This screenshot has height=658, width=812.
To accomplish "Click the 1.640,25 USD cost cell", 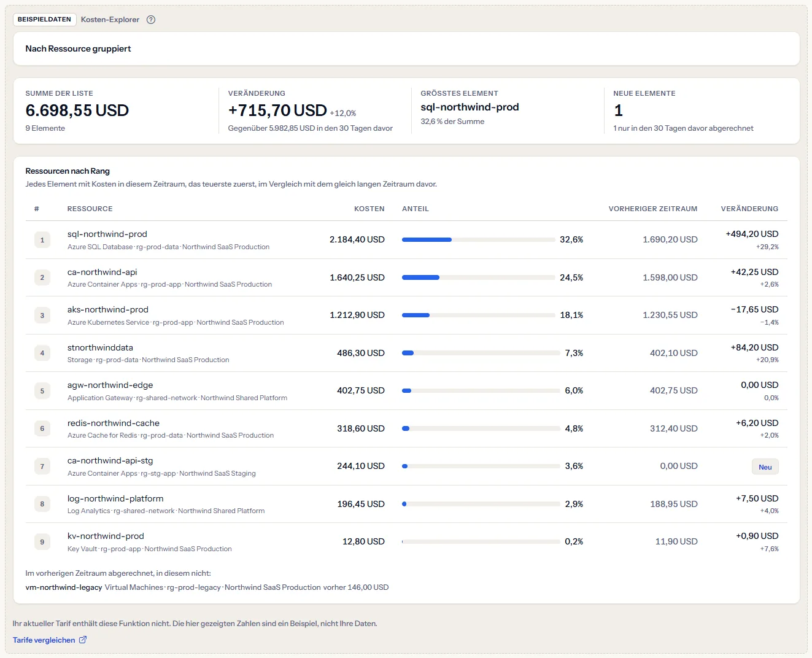I will [x=357, y=277].
